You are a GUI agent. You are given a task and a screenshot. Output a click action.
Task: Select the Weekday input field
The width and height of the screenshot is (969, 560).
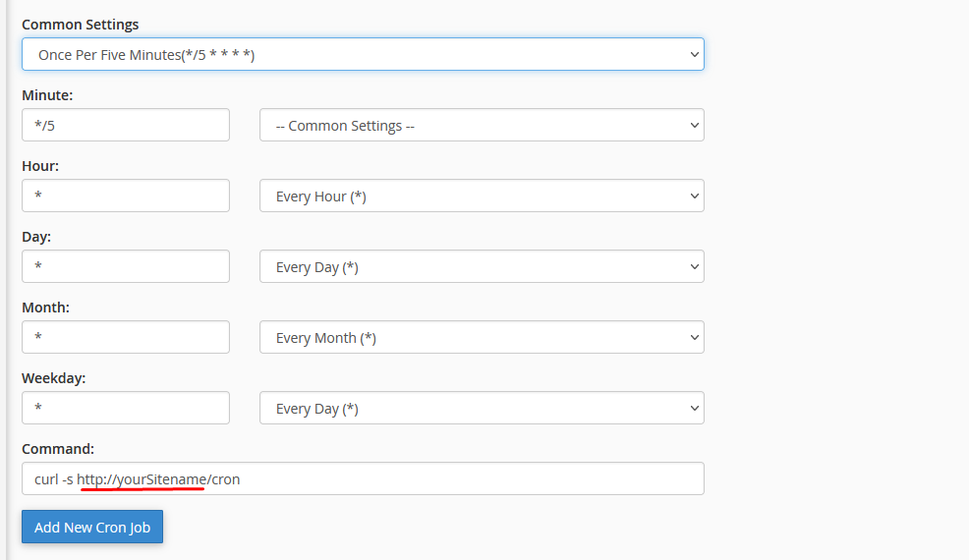coord(125,409)
